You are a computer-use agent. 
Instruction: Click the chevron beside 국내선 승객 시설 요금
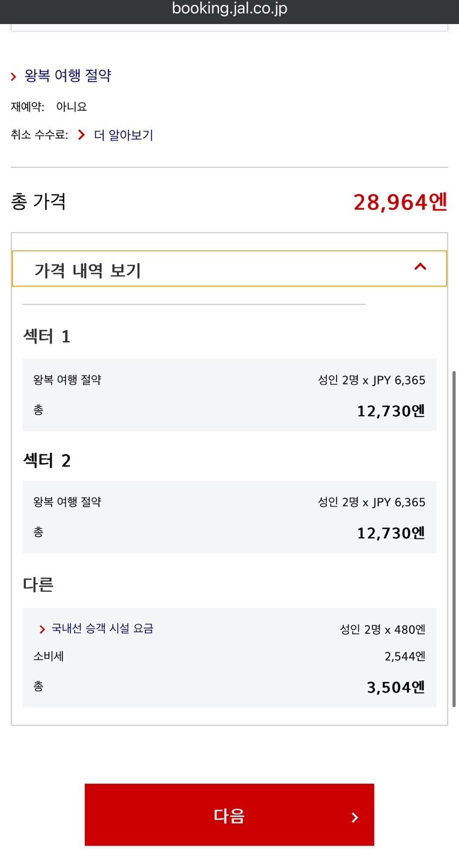pyautogui.click(x=42, y=629)
